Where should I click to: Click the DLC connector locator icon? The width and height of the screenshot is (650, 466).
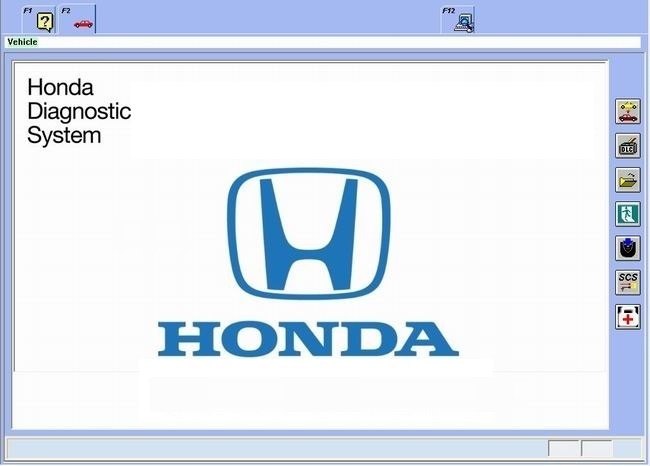[628, 146]
